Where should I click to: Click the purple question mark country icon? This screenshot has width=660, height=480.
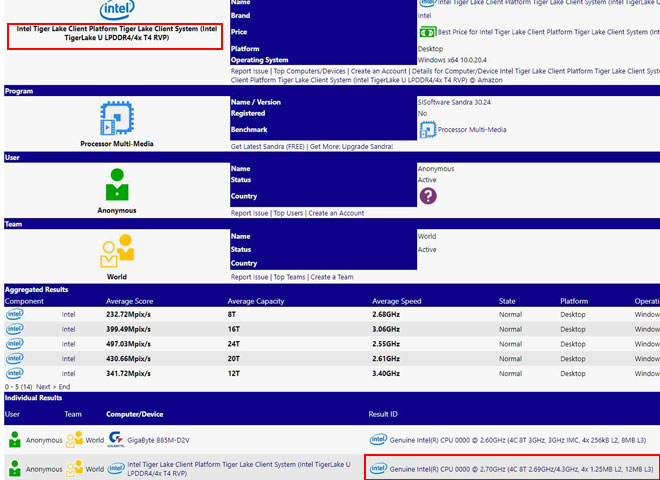coord(428,196)
